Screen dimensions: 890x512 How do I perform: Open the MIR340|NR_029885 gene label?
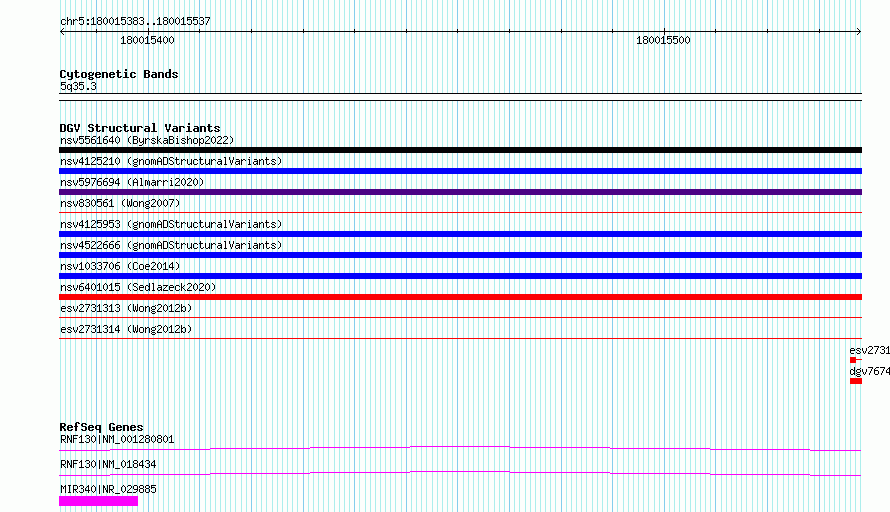click(x=108, y=489)
